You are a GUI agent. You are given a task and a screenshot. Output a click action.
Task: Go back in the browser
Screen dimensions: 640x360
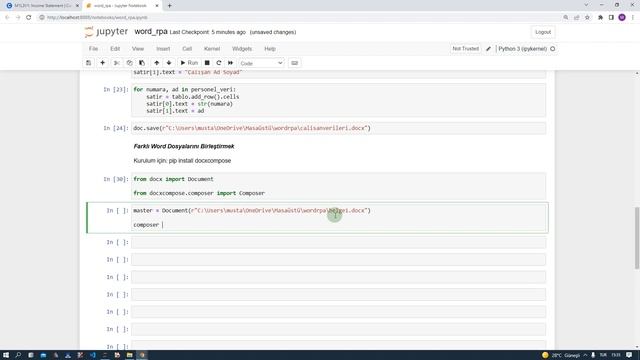point(7,18)
